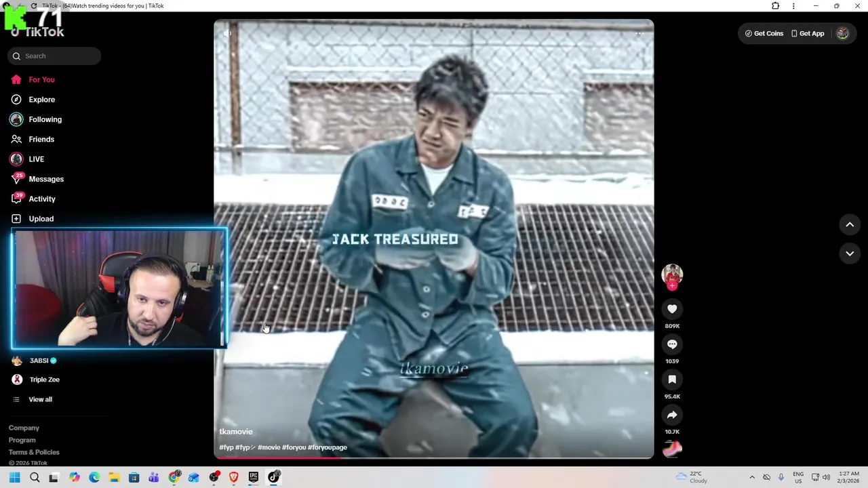Open the spinning sound disc
Viewport: 868px width, 488px height.
(x=672, y=449)
